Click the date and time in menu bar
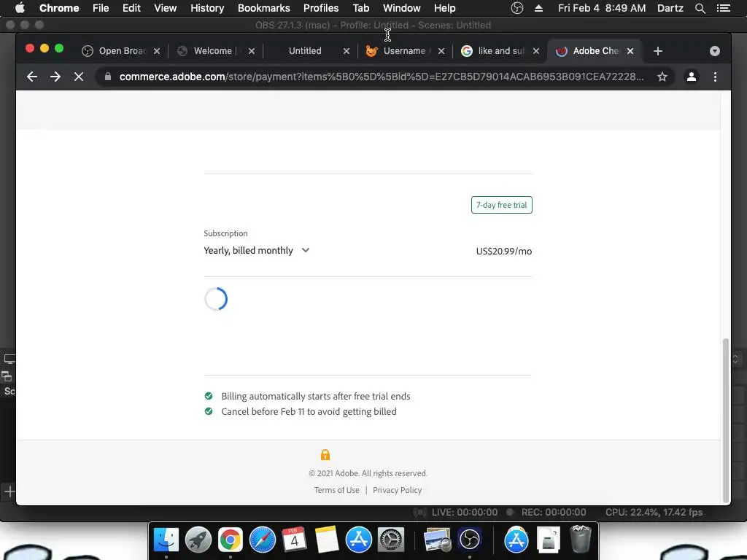Screen dimensions: 747x560 pyautogui.click(x=602, y=8)
